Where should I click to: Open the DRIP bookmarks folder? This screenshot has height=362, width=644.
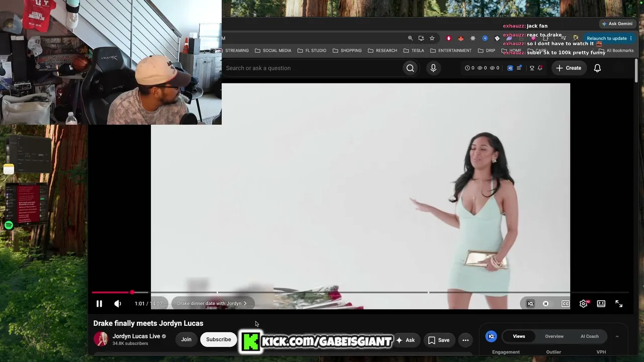[x=487, y=50]
